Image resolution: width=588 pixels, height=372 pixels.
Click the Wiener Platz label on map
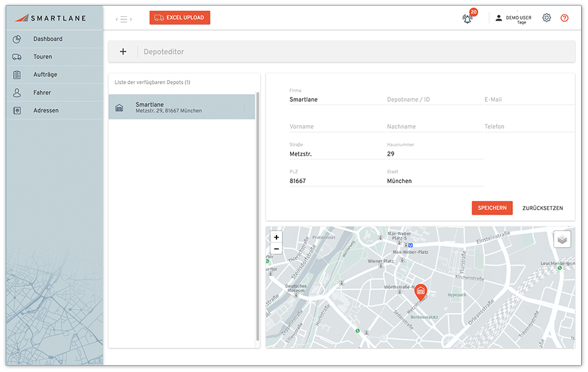point(380,261)
